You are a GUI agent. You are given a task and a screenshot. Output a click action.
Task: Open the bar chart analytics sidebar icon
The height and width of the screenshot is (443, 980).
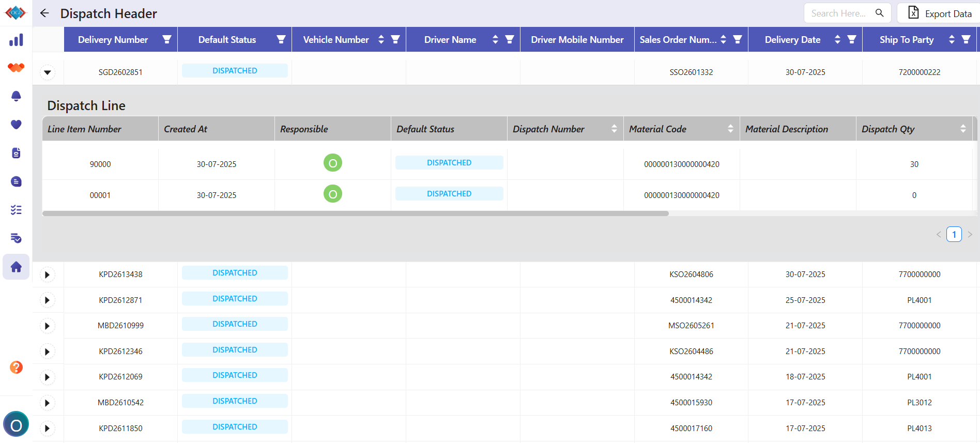tap(16, 40)
